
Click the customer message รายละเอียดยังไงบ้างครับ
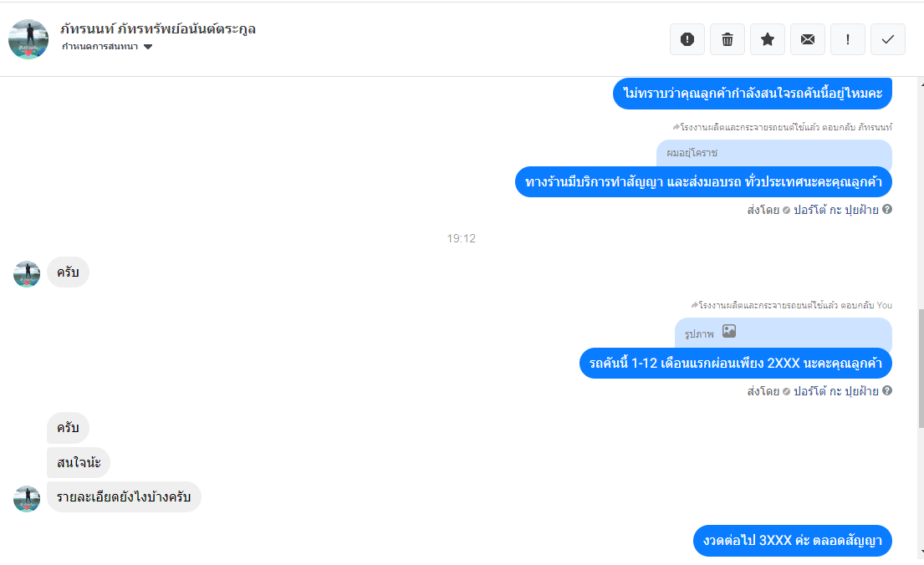click(124, 496)
